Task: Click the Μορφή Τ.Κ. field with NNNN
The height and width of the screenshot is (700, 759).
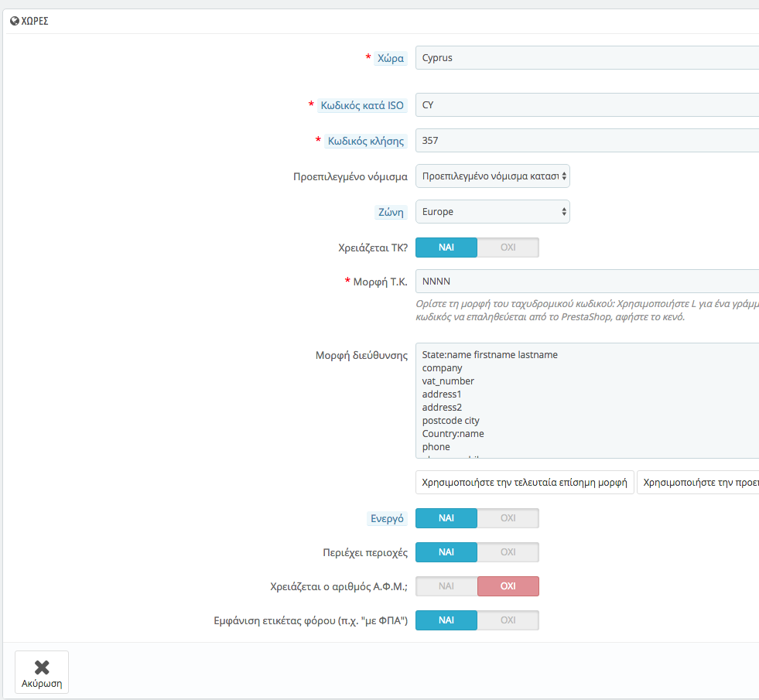Action: click(x=587, y=281)
